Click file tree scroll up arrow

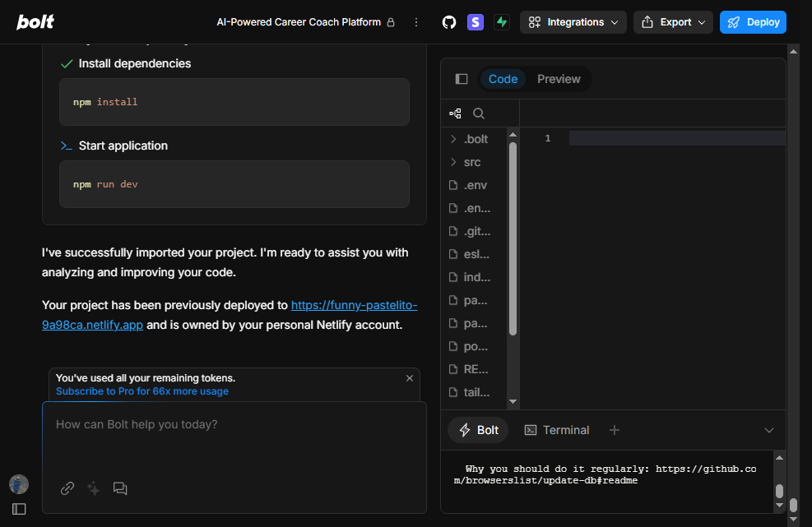click(513, 135)
